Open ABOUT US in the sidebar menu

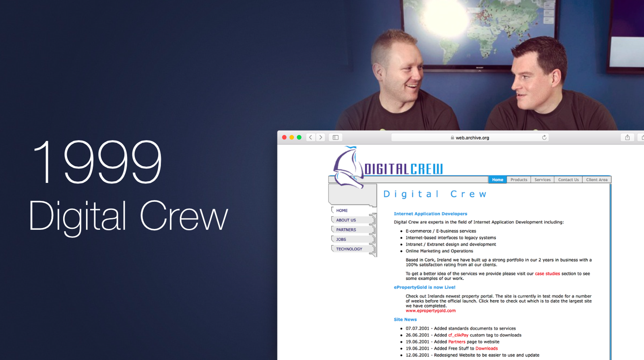pyautogui.click(x=346, y=220)
